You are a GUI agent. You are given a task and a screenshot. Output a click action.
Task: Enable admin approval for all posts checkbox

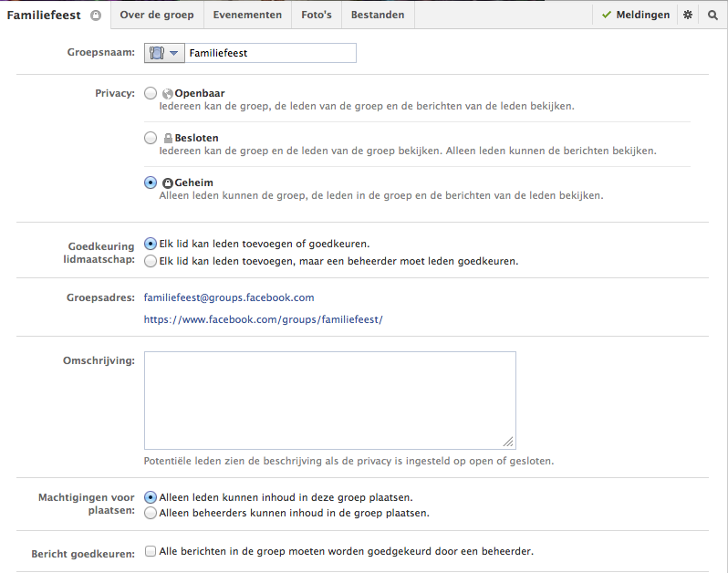pos(151,552)
